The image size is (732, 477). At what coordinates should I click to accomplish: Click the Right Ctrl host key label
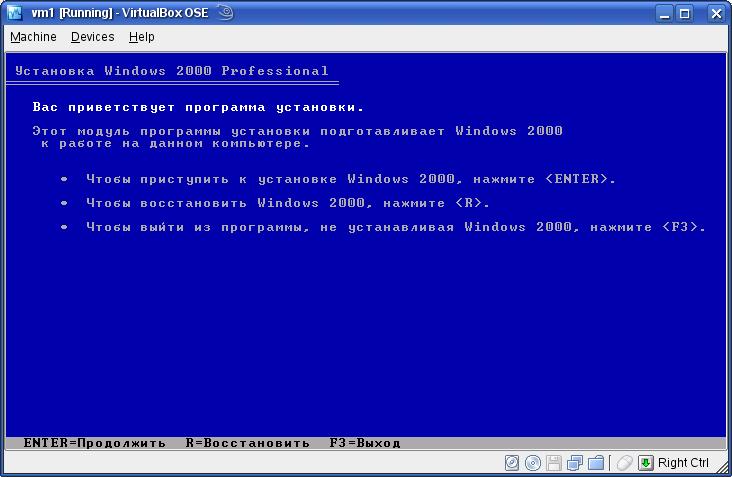tap(683, 463)
